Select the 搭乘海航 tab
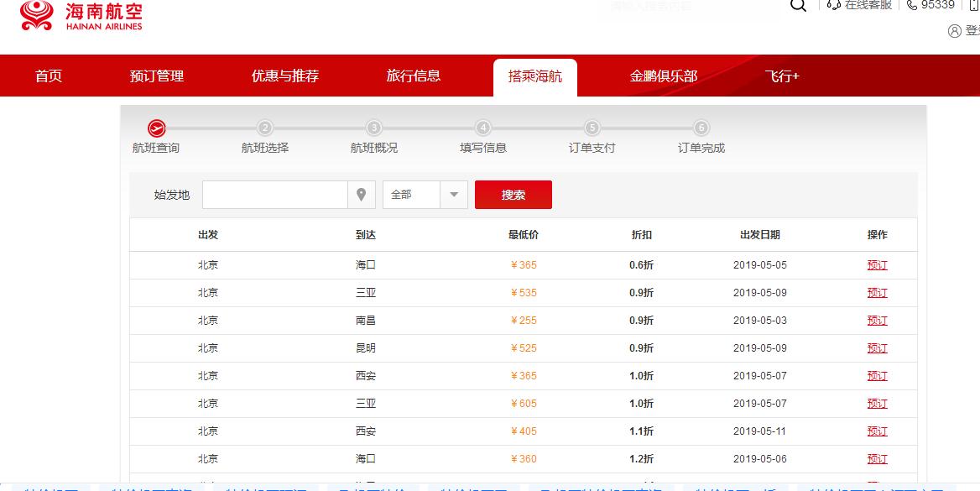The image size is (980, 491). (535, 77)
